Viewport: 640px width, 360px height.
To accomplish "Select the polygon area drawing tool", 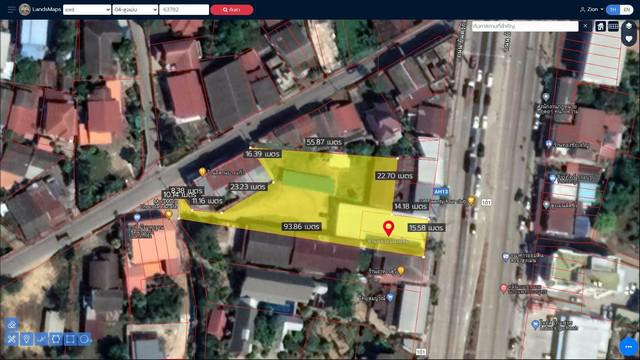I will [56, 339].
